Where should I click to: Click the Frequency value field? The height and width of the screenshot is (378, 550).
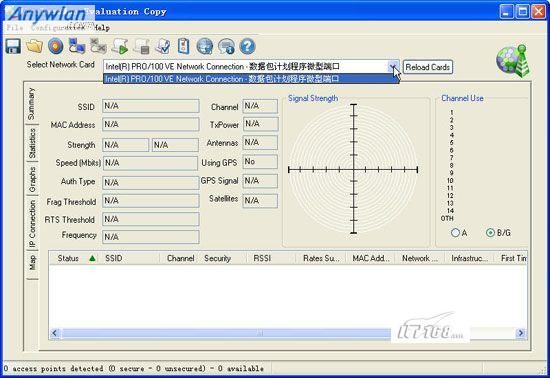click(x=151, y=237)
